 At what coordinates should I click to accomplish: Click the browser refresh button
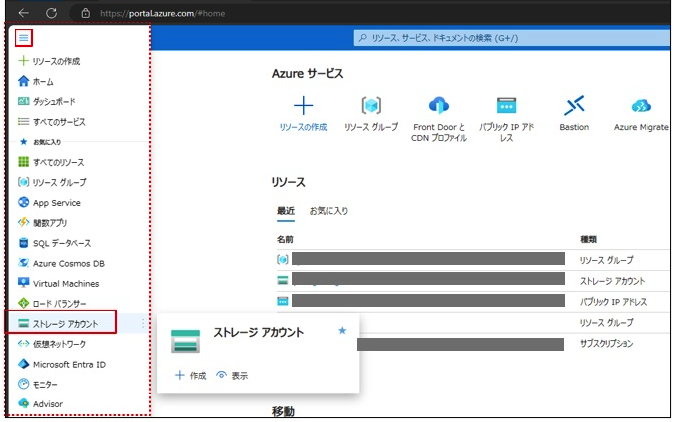[53, 12]
